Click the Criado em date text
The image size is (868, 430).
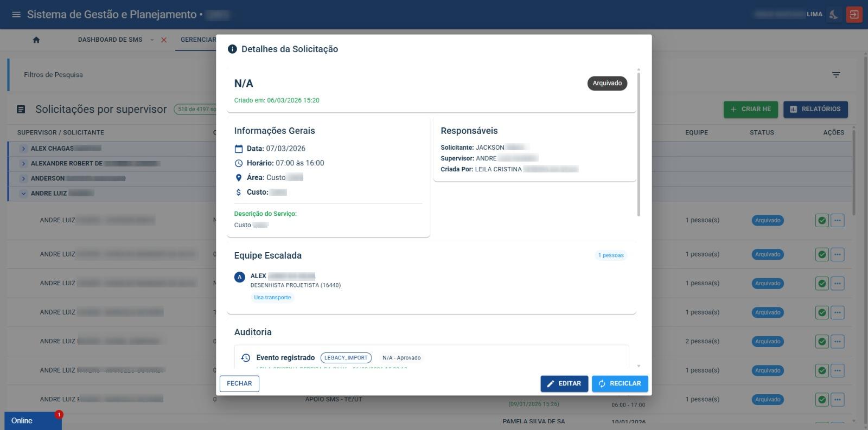coord(277,100)
